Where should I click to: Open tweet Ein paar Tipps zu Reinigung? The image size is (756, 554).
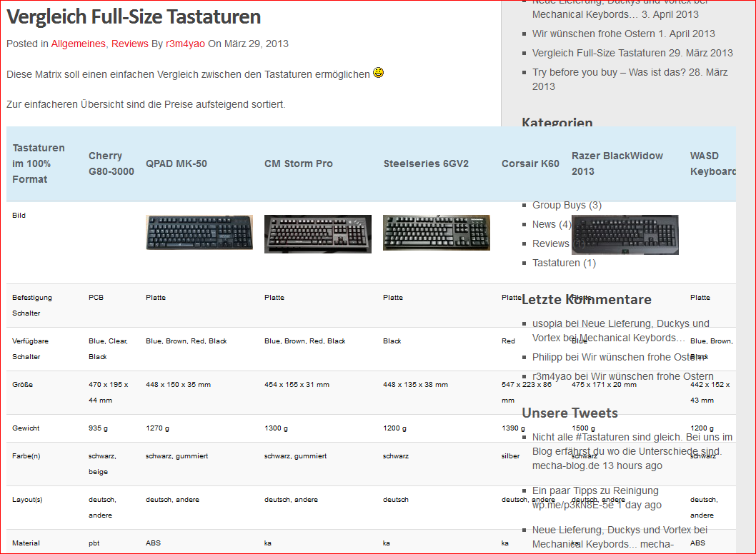pyautogui.click(x=597, y=498)
